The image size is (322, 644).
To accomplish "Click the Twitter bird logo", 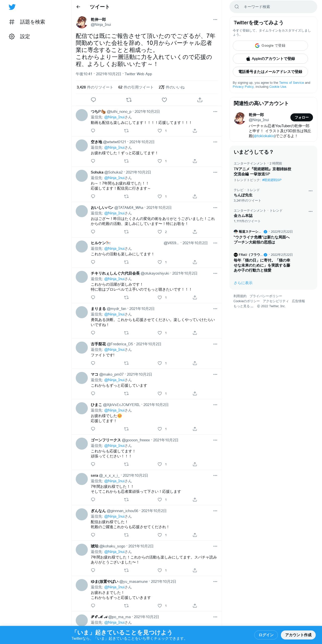I will coord(12,7).
